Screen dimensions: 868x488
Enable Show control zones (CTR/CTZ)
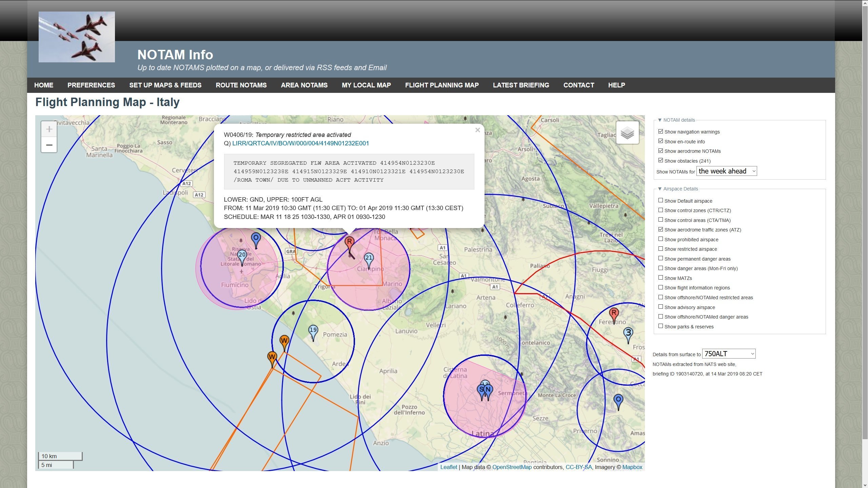pyautogui.click(x=660, y=210)
